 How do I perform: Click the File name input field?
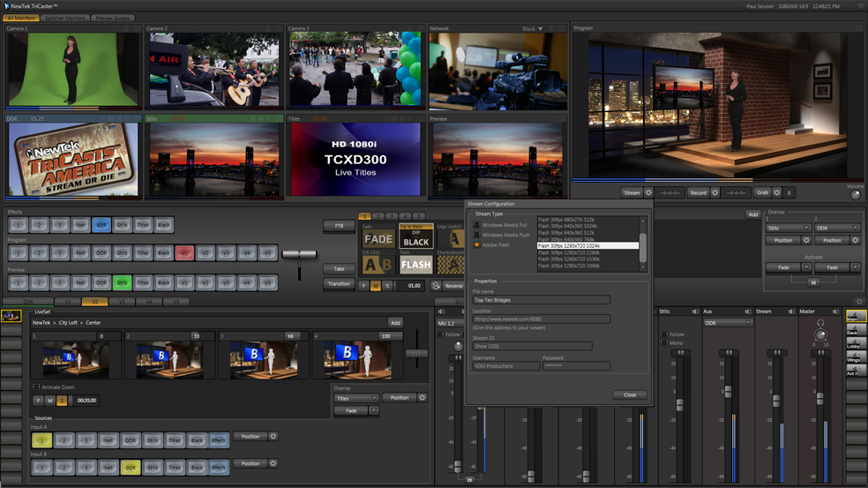pyautogui.click(x=541, y=300)
